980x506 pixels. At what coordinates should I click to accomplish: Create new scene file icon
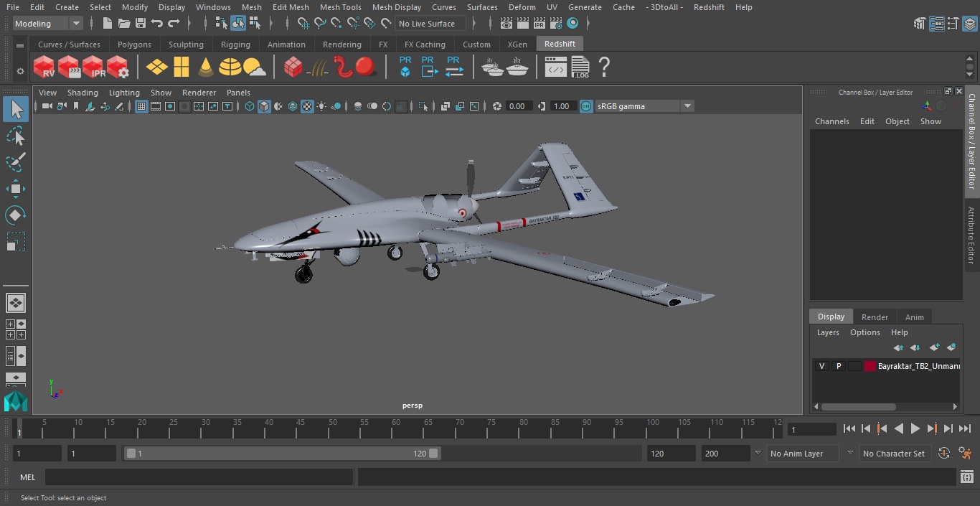point(108,24)
